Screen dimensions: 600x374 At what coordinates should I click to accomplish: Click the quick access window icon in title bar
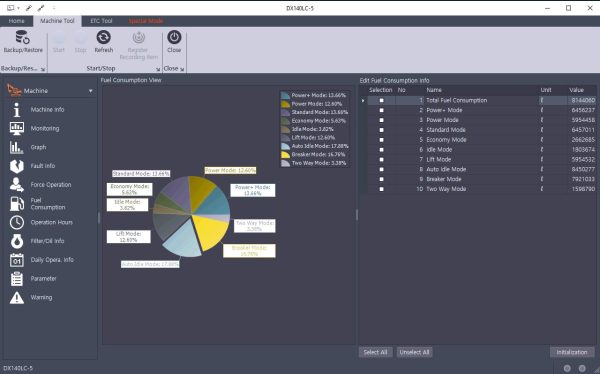click(x=10, y=8)
